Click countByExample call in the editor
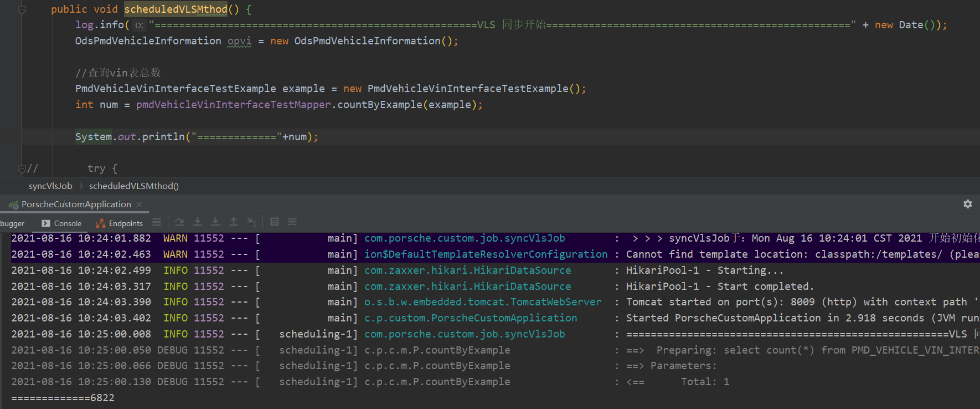Screen dimensions: 980x409 tap(380, 105)
